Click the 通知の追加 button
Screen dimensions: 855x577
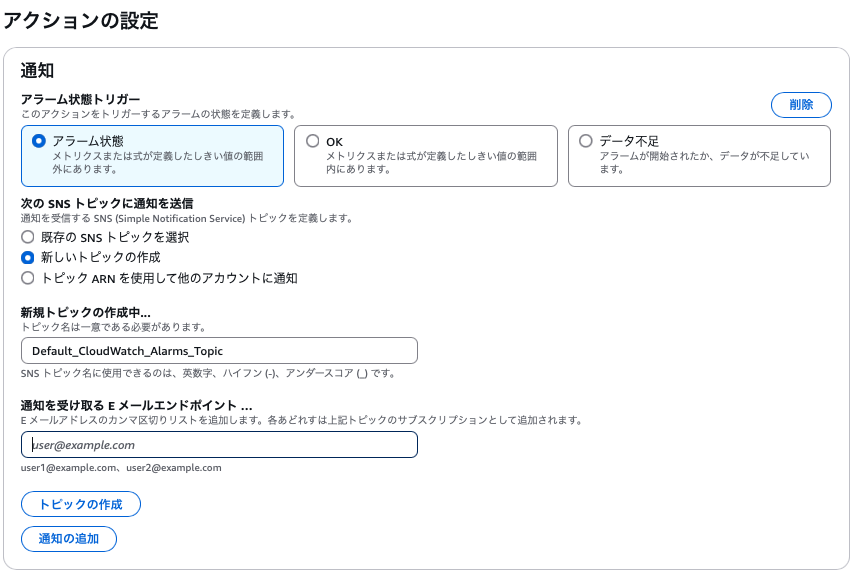click(68, 539)
